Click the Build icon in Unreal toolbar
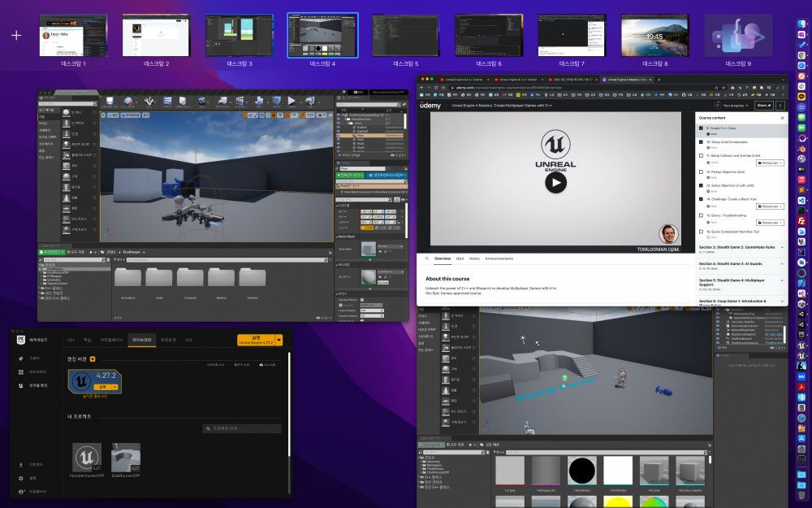This screenshot has height=508, width=812. tap(260, 101)
